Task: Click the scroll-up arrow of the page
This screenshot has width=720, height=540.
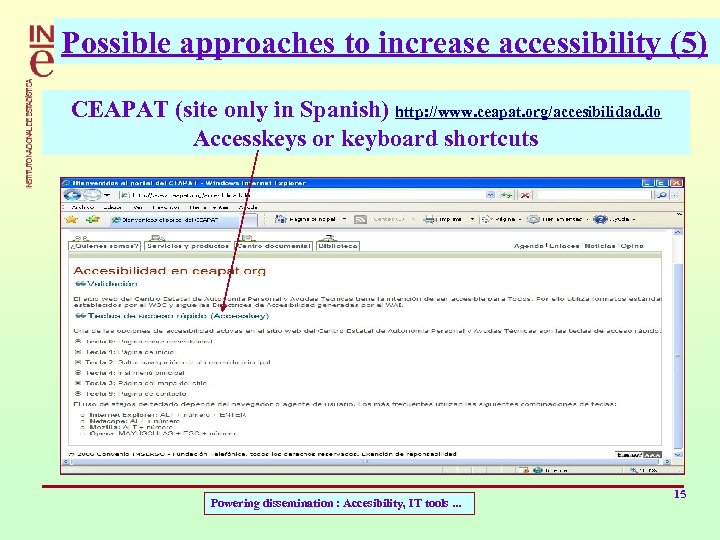Action: click(678, 232)
